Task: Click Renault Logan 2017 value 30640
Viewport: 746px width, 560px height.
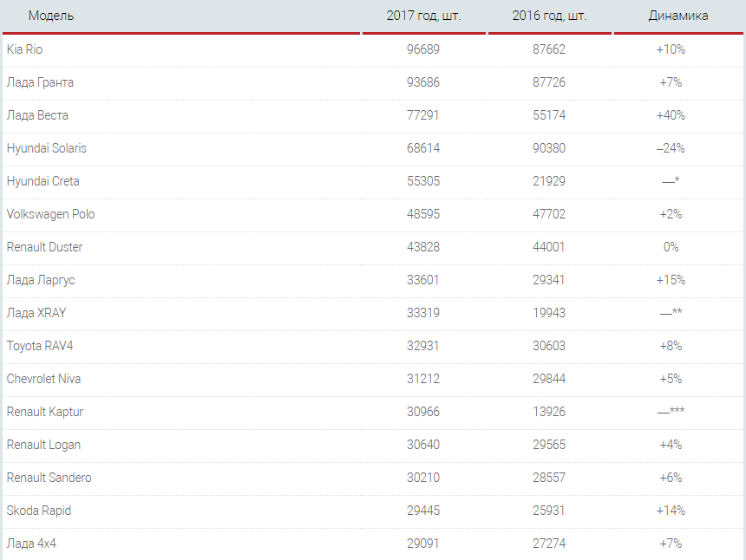Action: click(423, 445)
